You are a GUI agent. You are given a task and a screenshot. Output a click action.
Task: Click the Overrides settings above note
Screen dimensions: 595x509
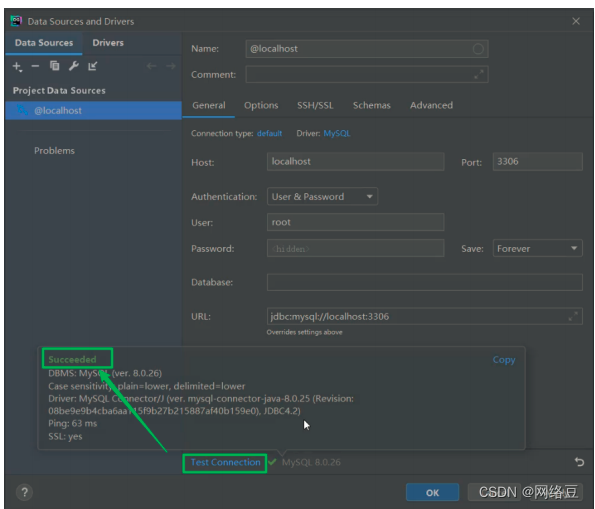pyautogui.click(x=304, y=332)
